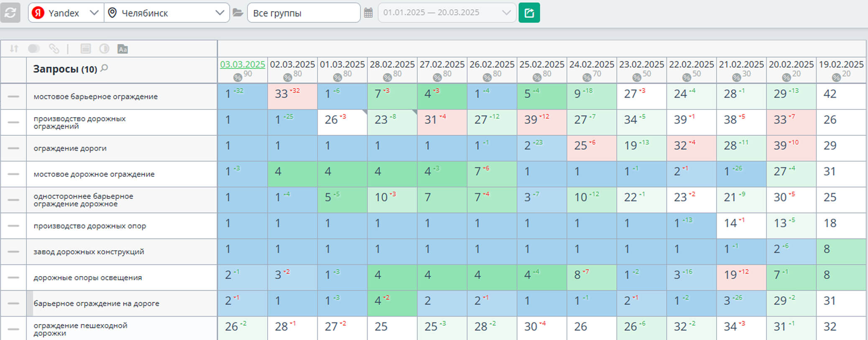Select query ограждение пешеходной дорожки
Viewport: 868px width, 340px height.
click(80, 329)
